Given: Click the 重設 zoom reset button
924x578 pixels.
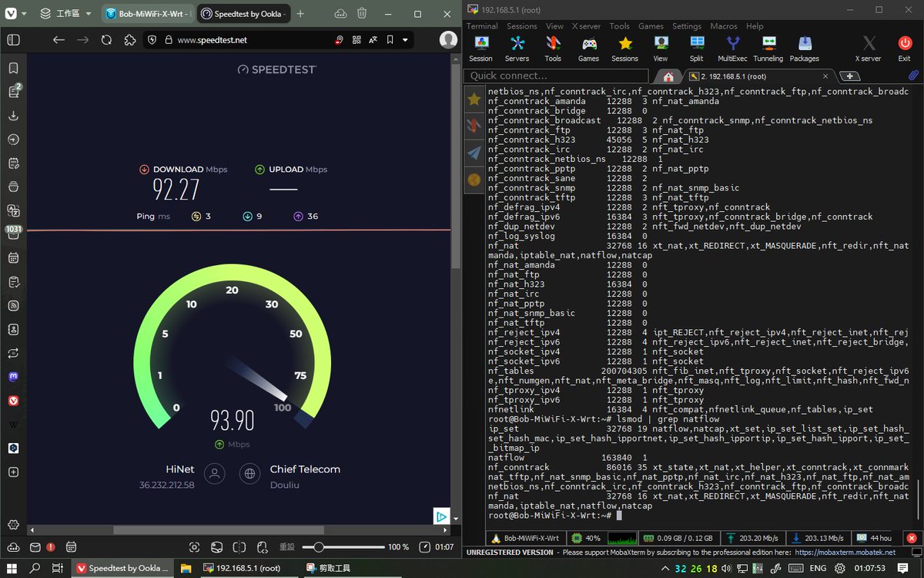Looking at the screenshot, I should (287, 547).
